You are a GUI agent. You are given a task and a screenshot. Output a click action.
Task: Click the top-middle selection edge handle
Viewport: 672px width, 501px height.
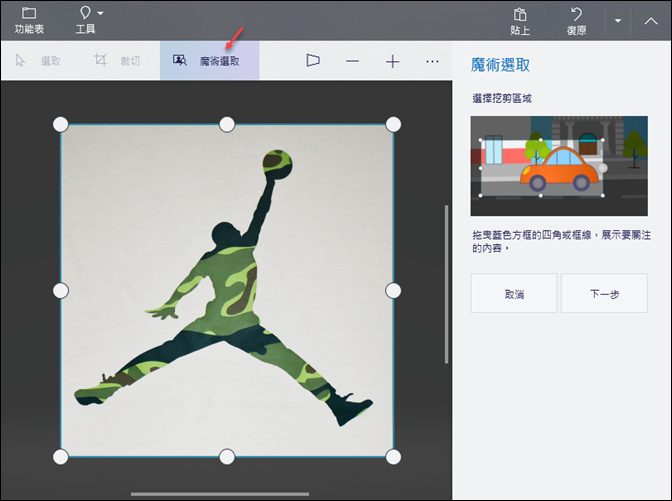click(227, 124)
